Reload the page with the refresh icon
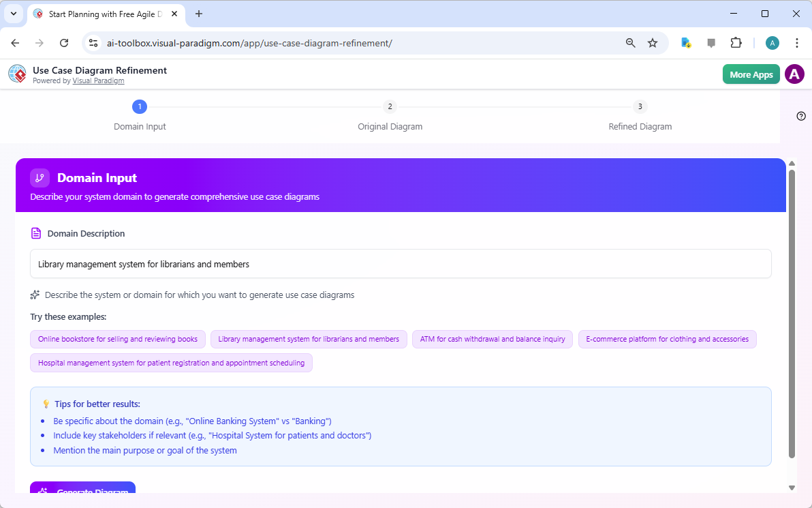This screenshot has width=812, height=508. pos(64,42)
